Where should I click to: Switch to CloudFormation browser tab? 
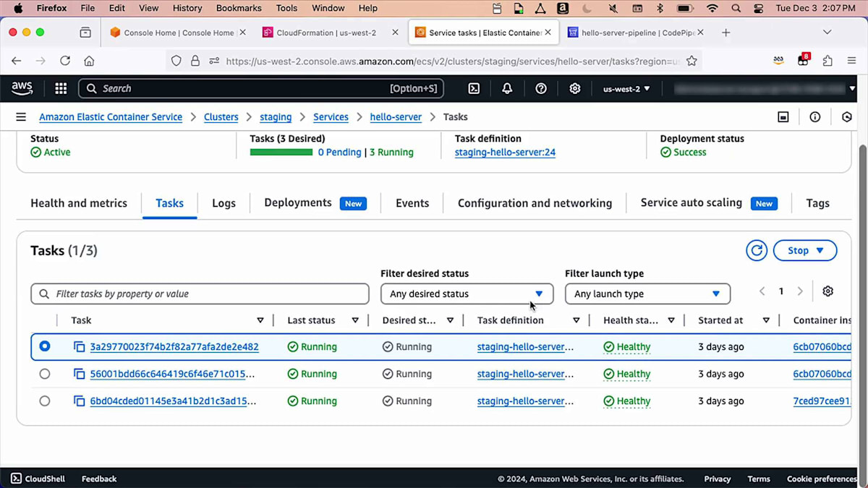point(329,33)
